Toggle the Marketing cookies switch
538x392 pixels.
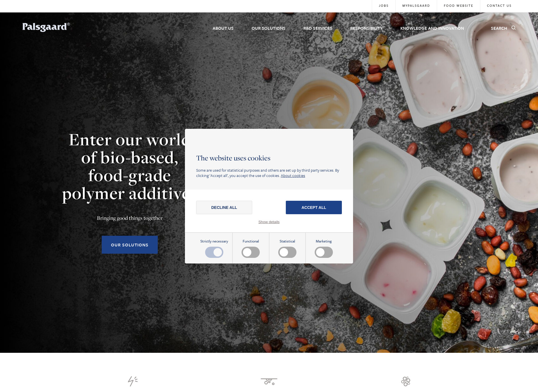[324, 252]
